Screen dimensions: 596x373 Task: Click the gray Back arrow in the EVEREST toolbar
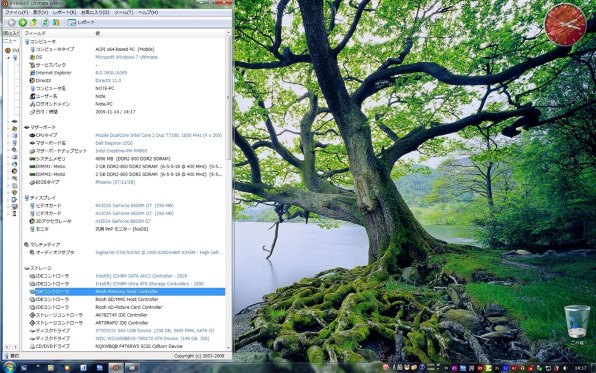tap(12, 23)
